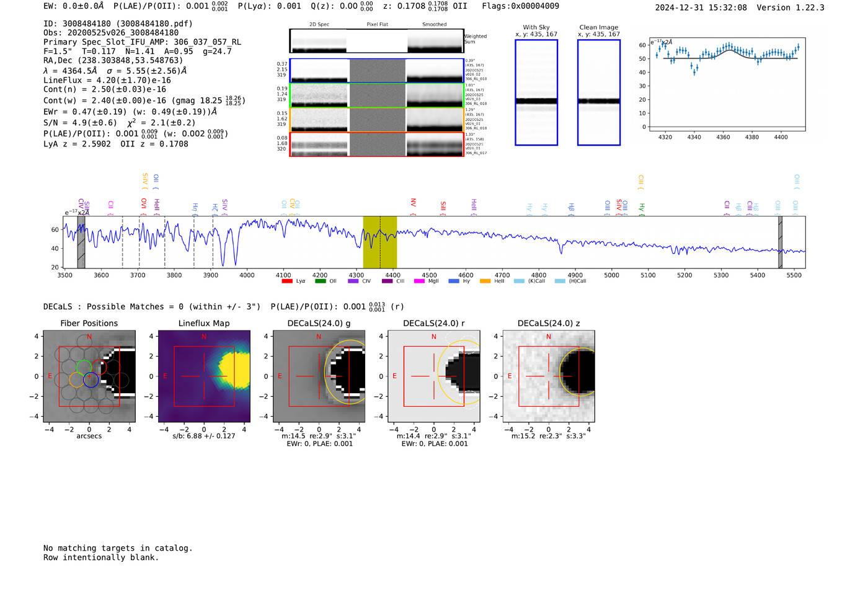Screen dimensions: 868x591
Task: Click the red Lyα legend swatch
Action: [x=286, y=281]
